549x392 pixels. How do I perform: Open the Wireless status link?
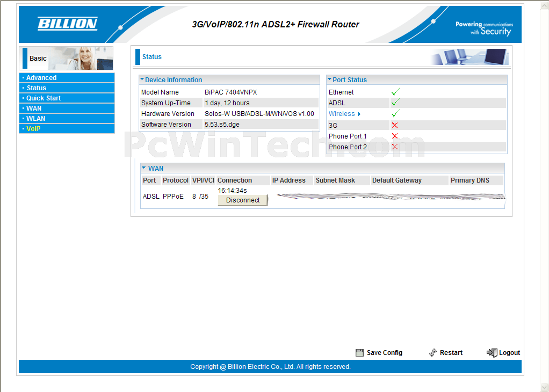pos(342,114)
